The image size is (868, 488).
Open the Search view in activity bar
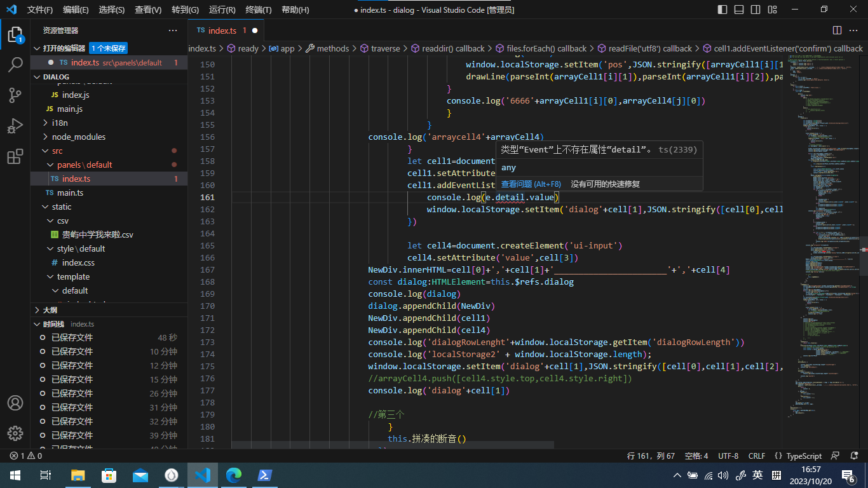(x=15, y=64)
